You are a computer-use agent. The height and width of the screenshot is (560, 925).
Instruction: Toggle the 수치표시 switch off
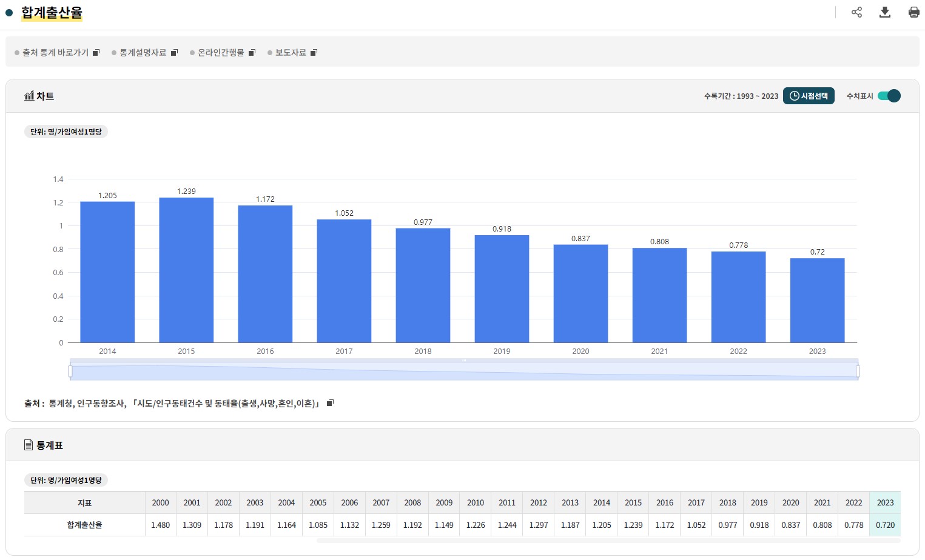889,96
